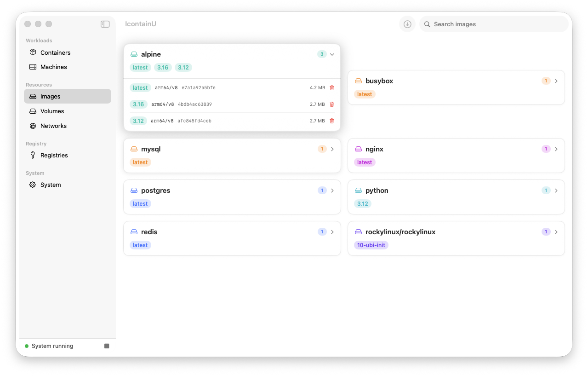Click the nginx image name

coord(374,149)
